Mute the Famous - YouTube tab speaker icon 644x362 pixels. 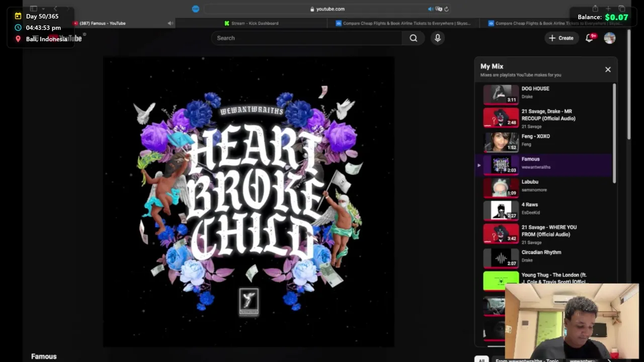pyautogui.click(x=171, y=23)
